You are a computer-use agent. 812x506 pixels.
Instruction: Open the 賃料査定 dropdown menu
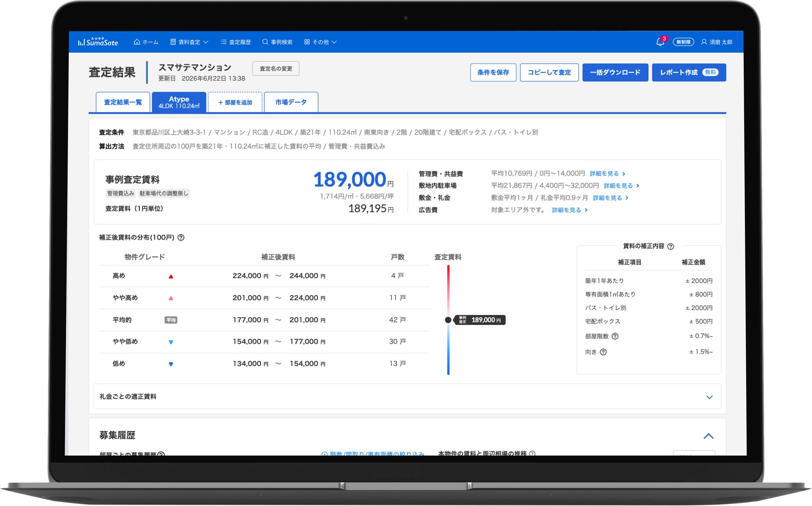(189, 42)
